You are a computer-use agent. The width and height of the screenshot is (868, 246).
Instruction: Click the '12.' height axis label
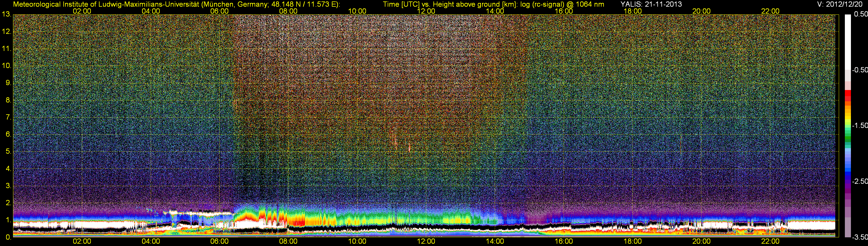(x=6, y=32)
